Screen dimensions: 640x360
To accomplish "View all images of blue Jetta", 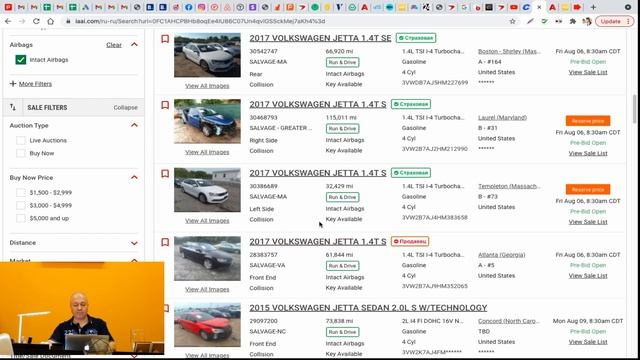I will tap(207, 152).
